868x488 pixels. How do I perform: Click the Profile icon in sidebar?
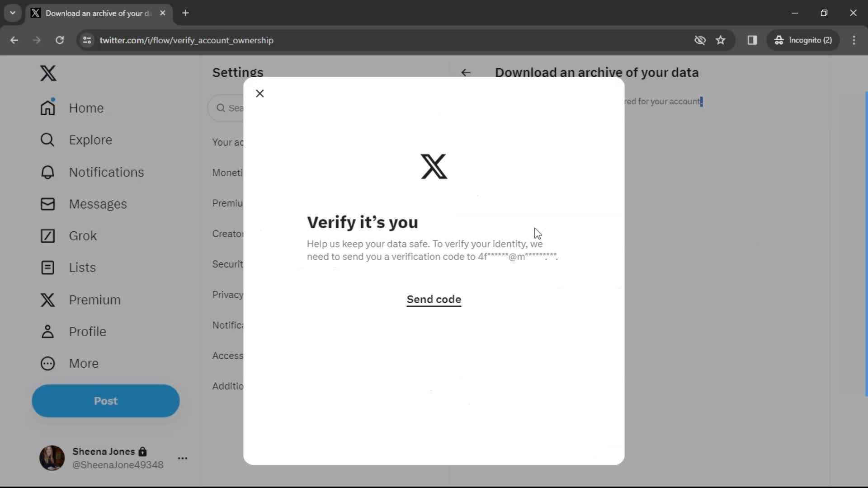click(x=47, y=331)
